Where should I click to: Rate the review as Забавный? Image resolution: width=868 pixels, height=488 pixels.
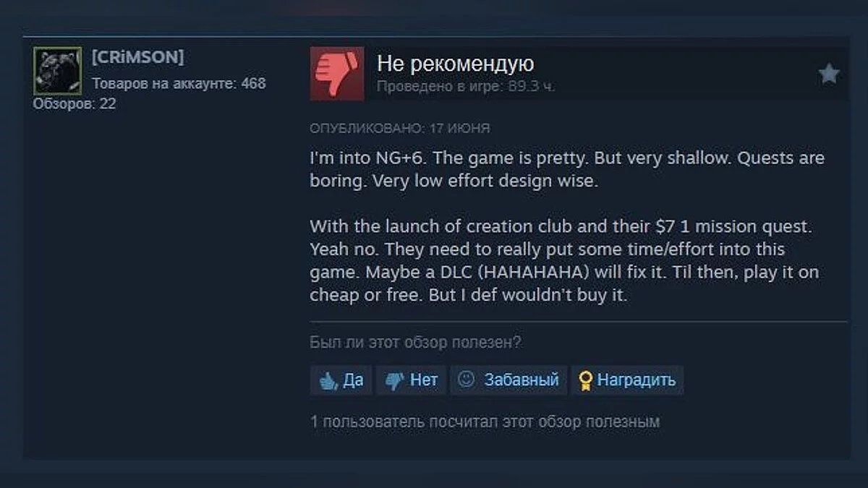click(x=509, y=380)
